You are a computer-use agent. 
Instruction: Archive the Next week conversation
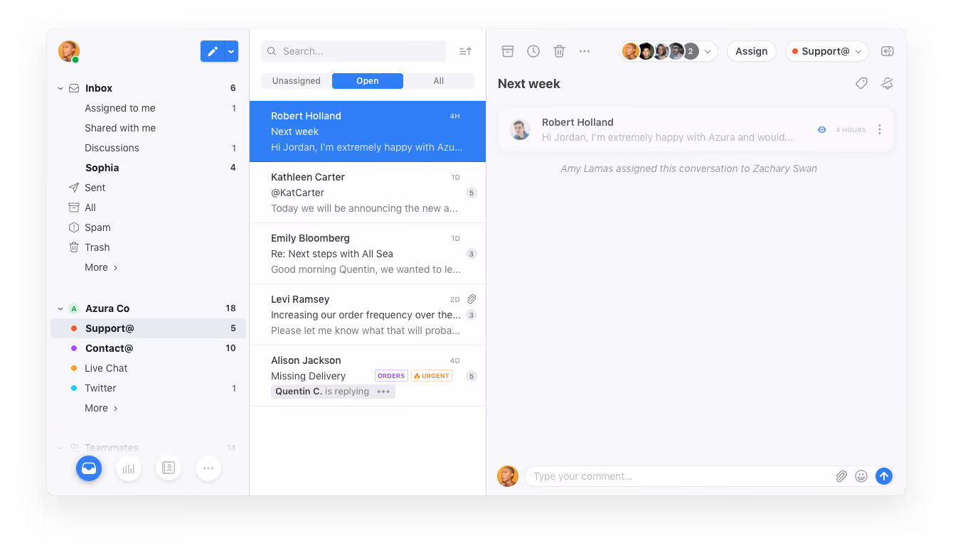508,51
